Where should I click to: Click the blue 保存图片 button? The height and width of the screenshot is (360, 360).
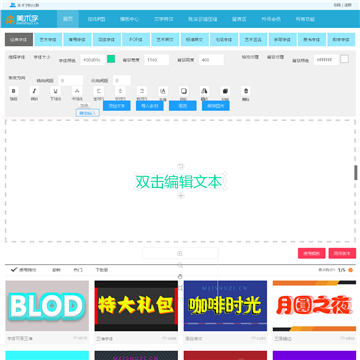(x=216, y=106)
